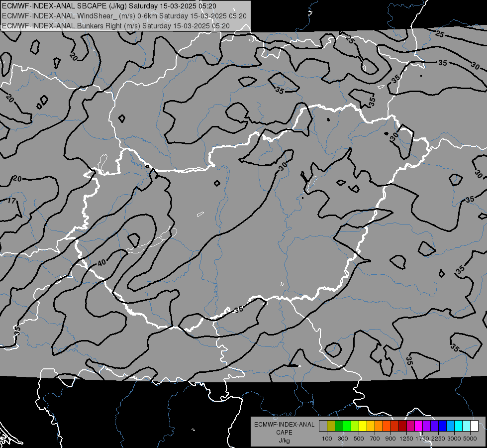Viewport: 487px width, 448px height.
Task: Click the J/kg unit label in the legend
Action: point(284,441)
